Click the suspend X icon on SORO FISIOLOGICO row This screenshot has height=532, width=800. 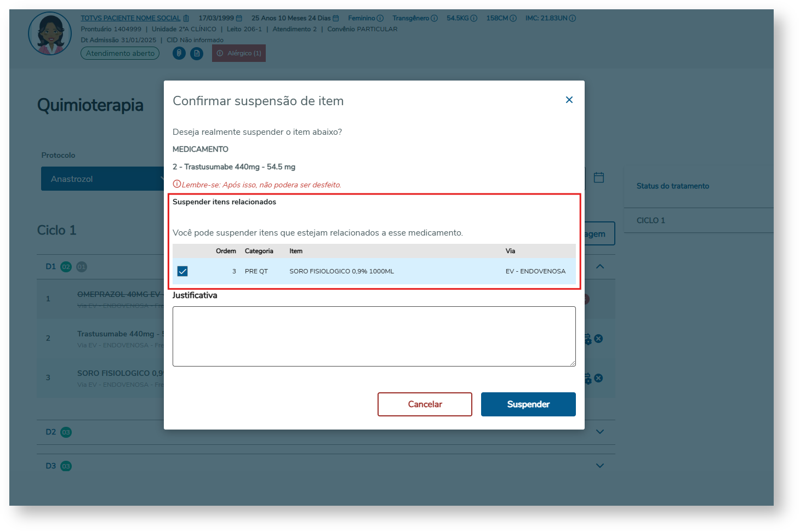(x=598, y=378)
